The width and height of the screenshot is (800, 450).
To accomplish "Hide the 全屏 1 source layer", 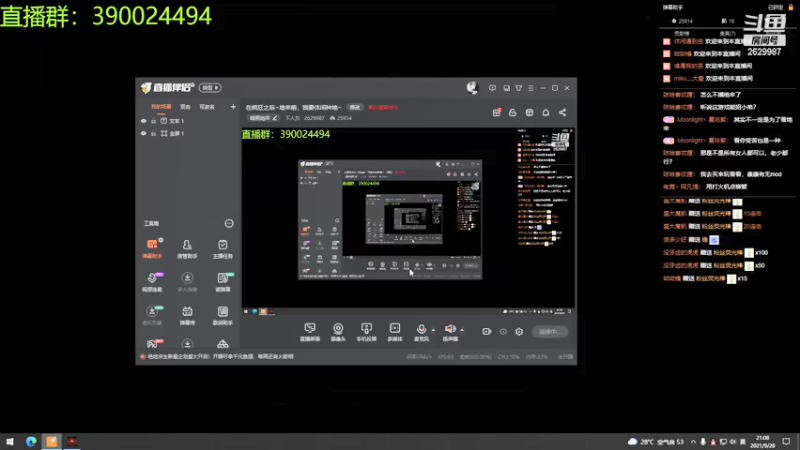I will [143, 133].
